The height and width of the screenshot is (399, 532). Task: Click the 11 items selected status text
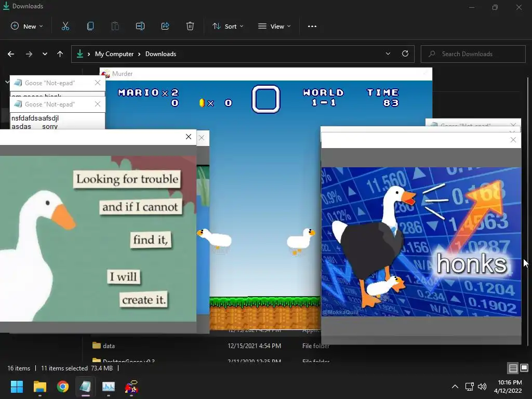[64, 368]
